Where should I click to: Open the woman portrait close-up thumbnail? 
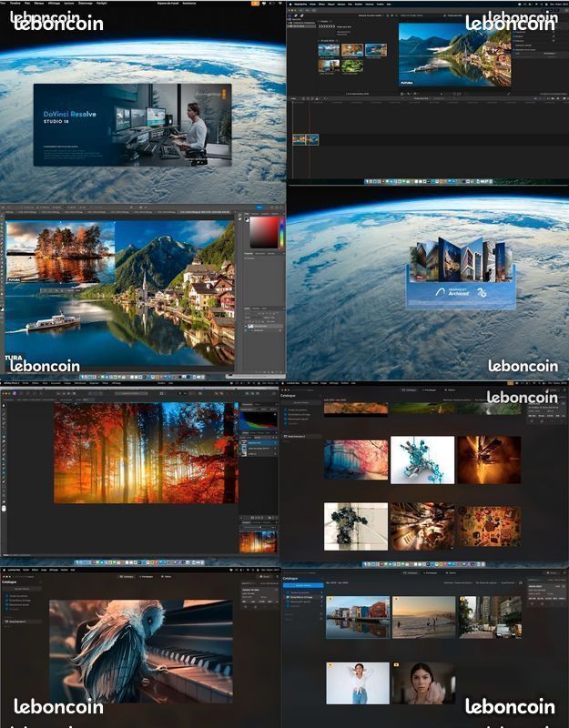pyautogui.click(x=424, y=683)
